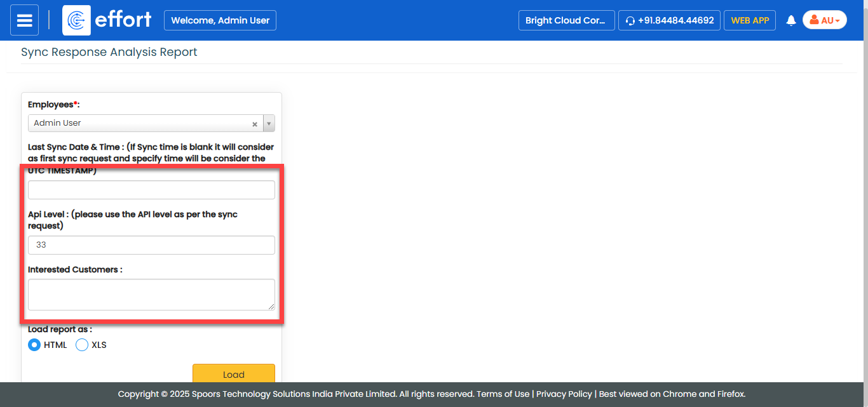This screenshot has width=868, height=407.
Task: Open the notifications bell
Action: click(791, 20)
